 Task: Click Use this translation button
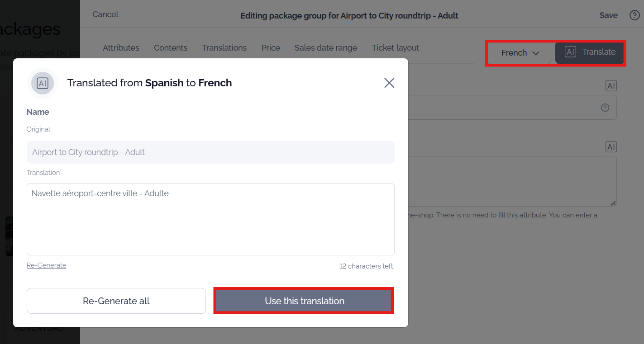click(x=304, y=301)
